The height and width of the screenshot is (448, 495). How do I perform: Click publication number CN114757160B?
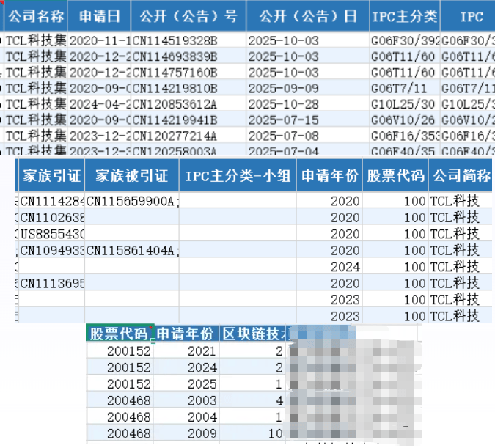188,73
